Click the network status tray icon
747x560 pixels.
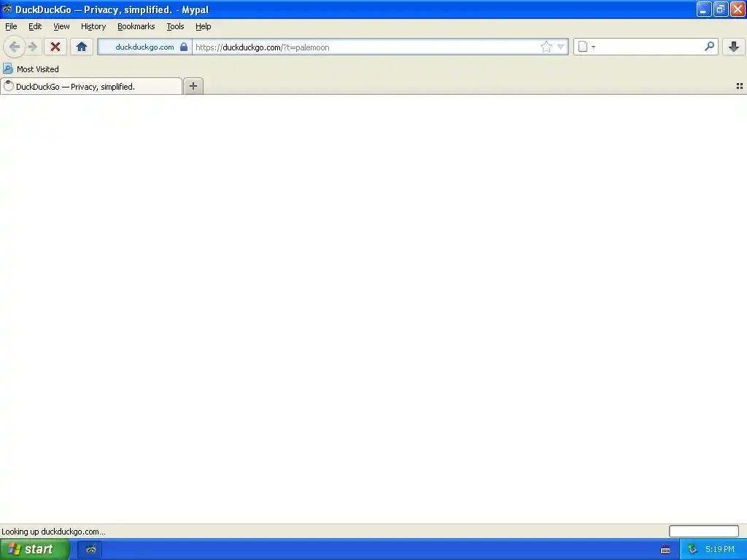point(692,549)
